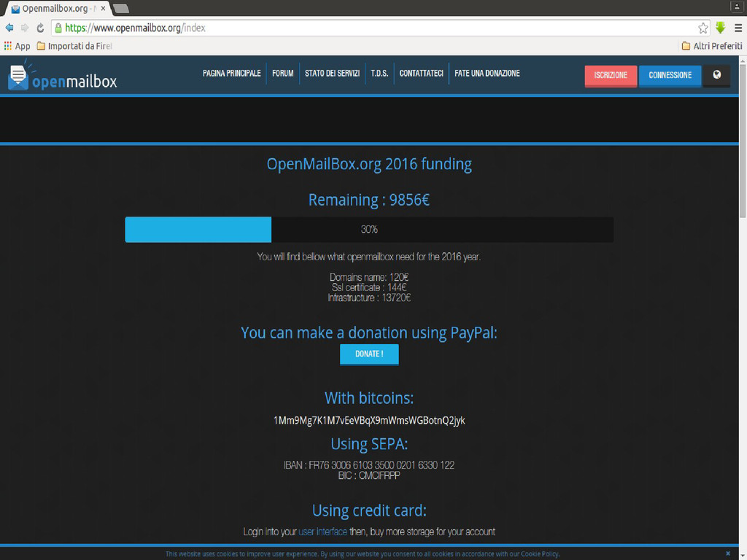This screenshot has height=560, width=747.
Task: Click the Remaining : 9856€ heading
Action: pos(369,200)
